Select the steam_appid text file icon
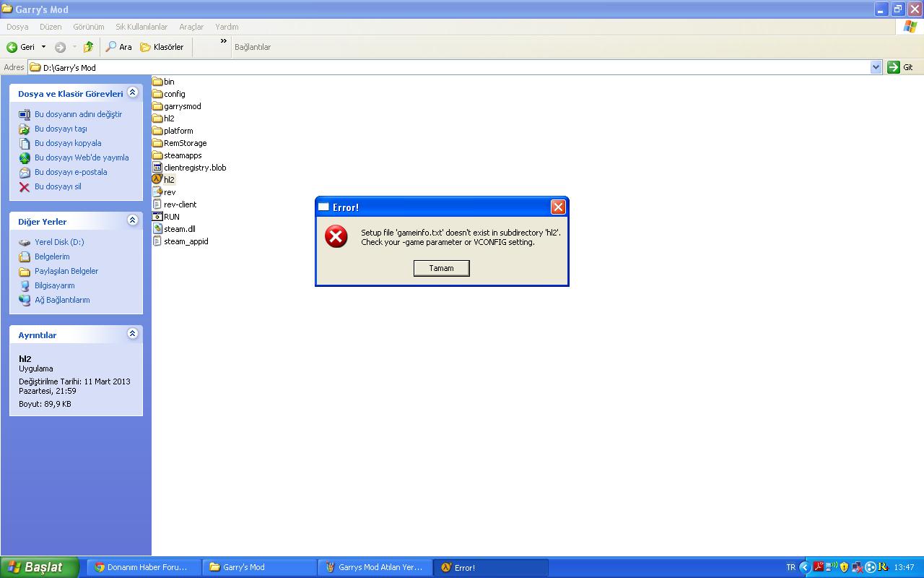 (x=157, y=241)
